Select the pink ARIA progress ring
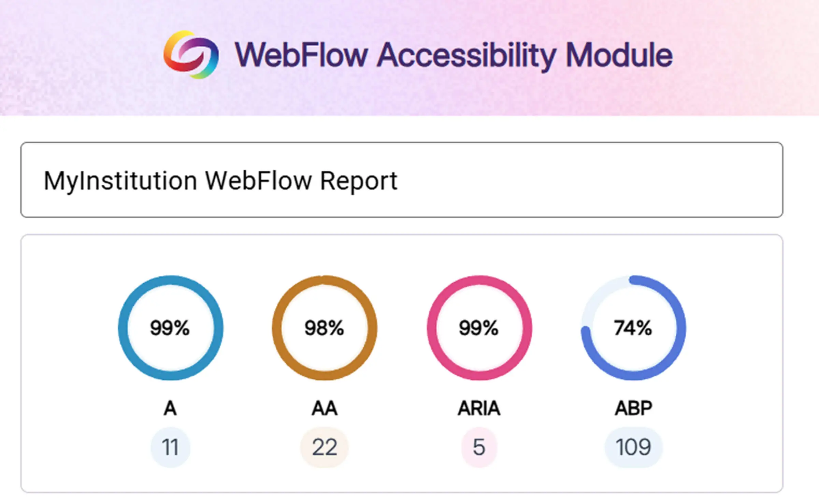This screenshot has height=504, width=819. [x=432, y=328]
